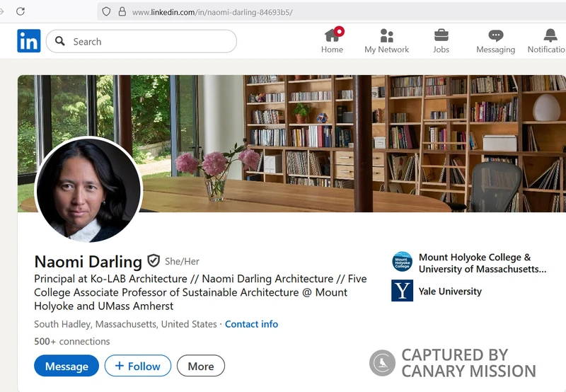Open the circular profile photo
This screenshot has width=566, height=392.
click(x=88, y=190)
